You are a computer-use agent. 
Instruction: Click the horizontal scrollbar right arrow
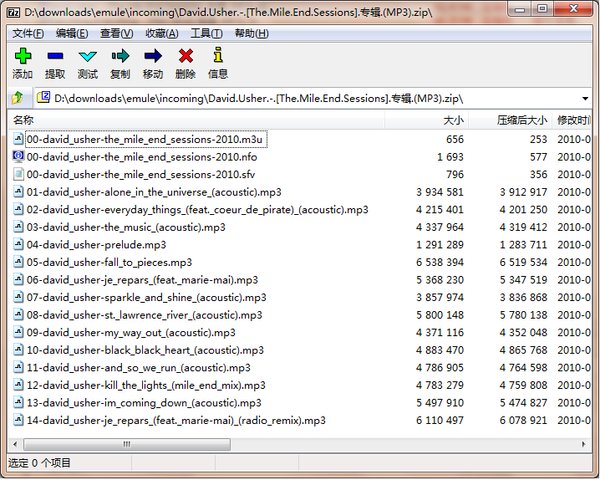(x=584, y=444)
